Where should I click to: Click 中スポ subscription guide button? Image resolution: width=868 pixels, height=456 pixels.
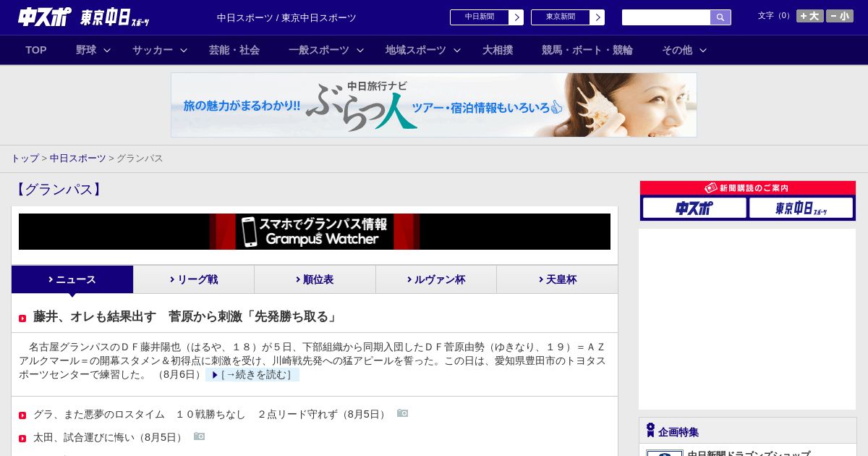tap(694, 208)
